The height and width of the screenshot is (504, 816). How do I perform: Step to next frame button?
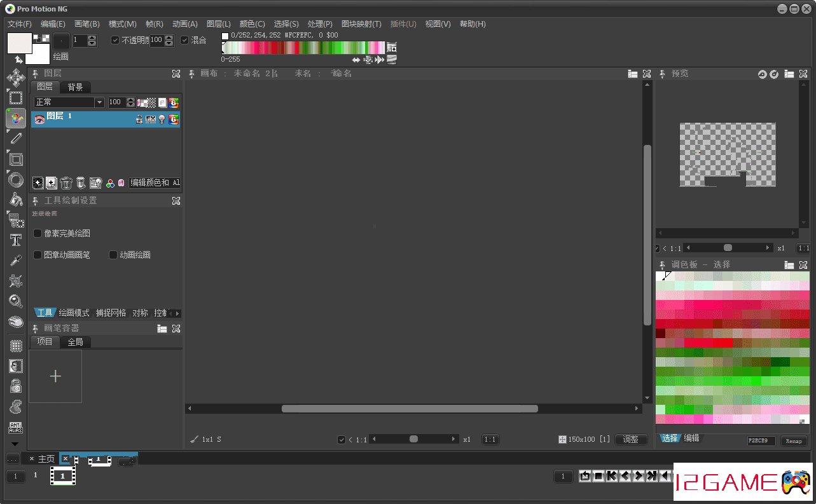click(639, 476)
